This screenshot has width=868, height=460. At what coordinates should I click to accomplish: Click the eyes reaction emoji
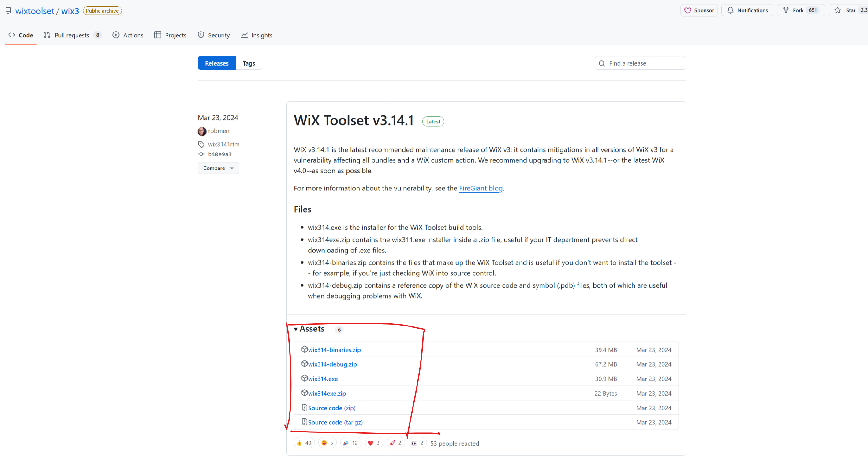coord(414,443)
